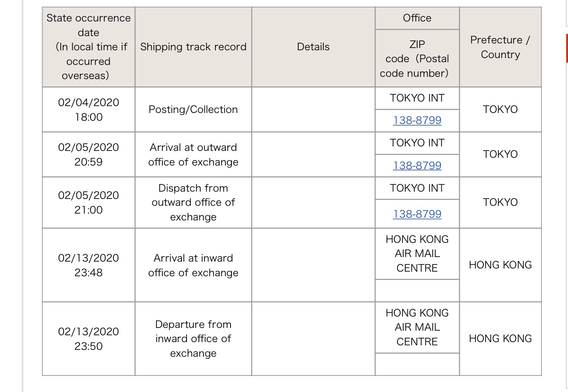Click the ZIP code (Postal code number) header
The image size is (568, 392).
(x=417, y=59)
